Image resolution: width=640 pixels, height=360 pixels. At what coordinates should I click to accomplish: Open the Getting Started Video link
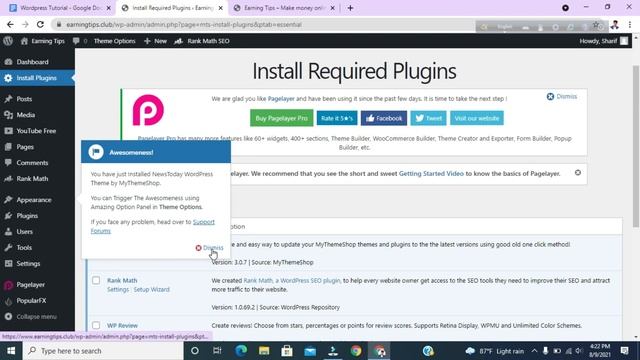431,173
